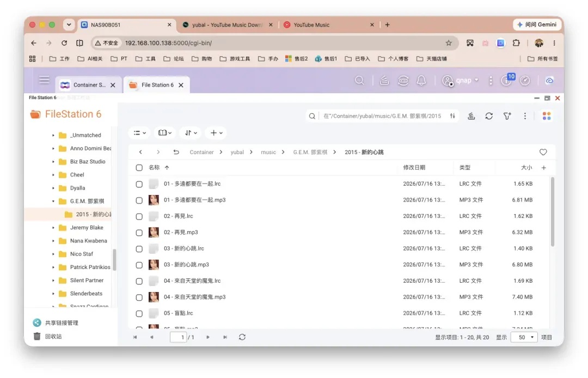
Task: Switch to the File Station 6 tab
Action: 157,85
